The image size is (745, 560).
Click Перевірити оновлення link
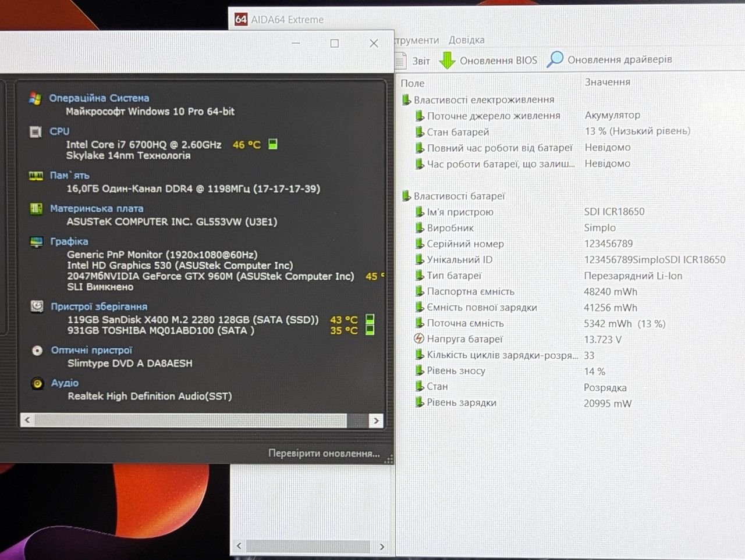point(324,453)
